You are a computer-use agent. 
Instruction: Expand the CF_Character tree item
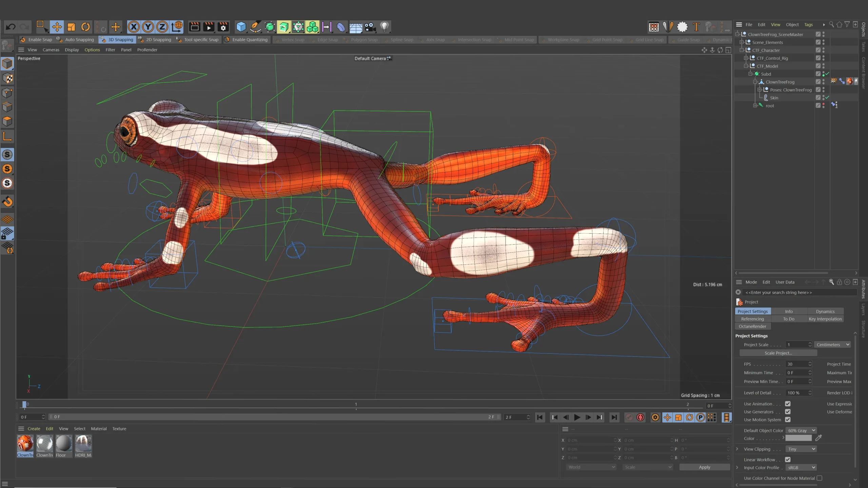742,50
